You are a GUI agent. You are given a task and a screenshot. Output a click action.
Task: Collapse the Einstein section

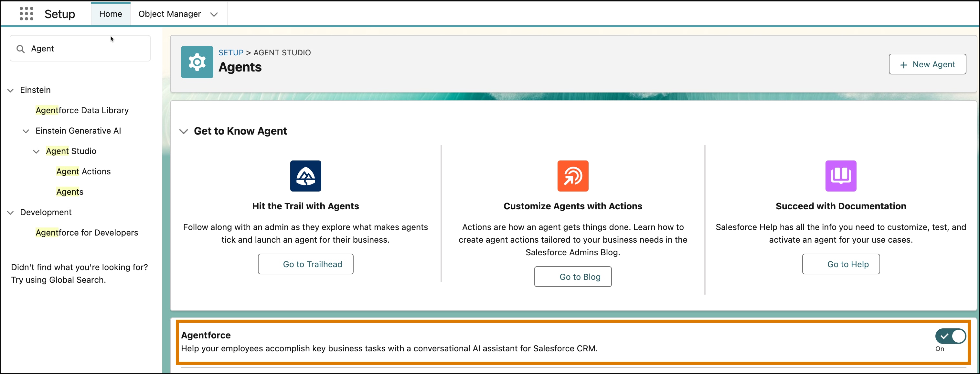11,90
